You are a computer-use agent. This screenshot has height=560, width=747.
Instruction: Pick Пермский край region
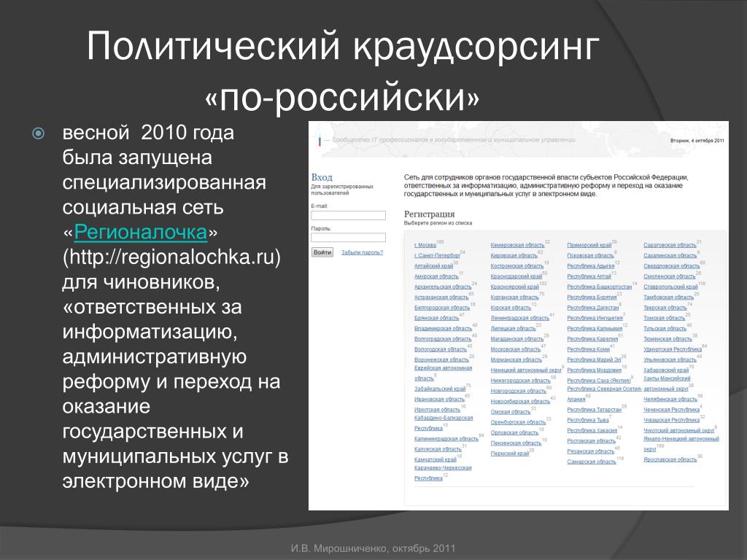pyautogui.click(x=510, y=454)
